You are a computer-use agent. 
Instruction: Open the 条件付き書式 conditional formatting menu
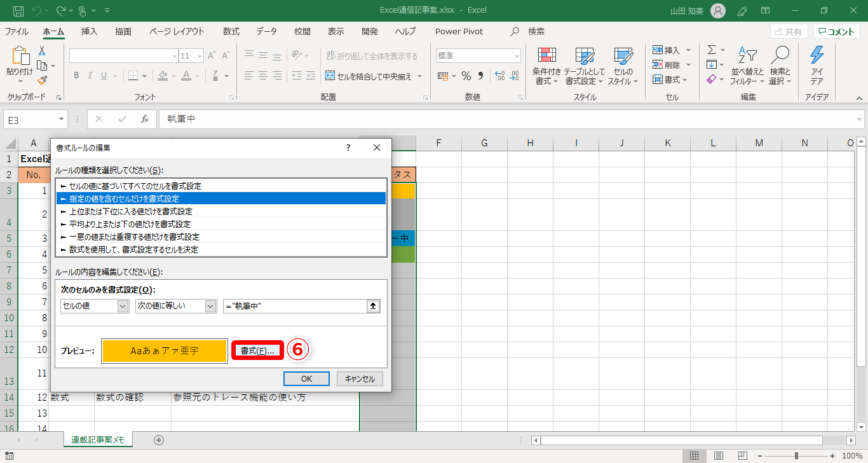click(x=546, y=66)
